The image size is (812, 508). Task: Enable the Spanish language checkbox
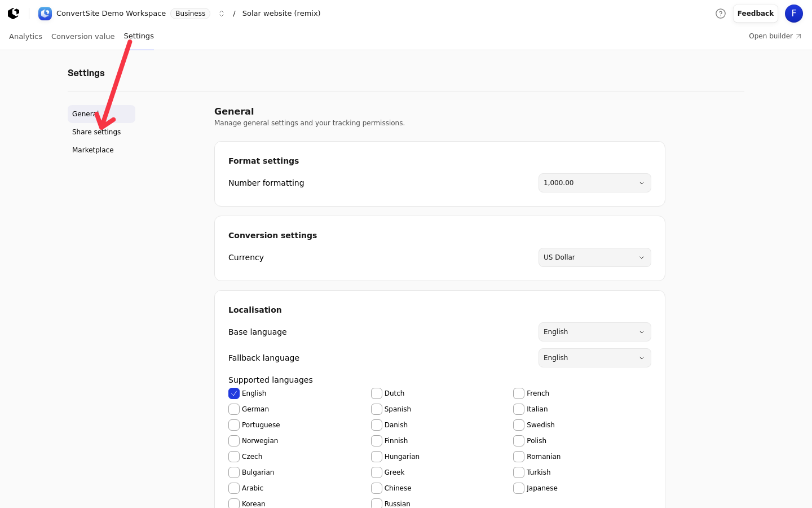click(x=377, y=409)
